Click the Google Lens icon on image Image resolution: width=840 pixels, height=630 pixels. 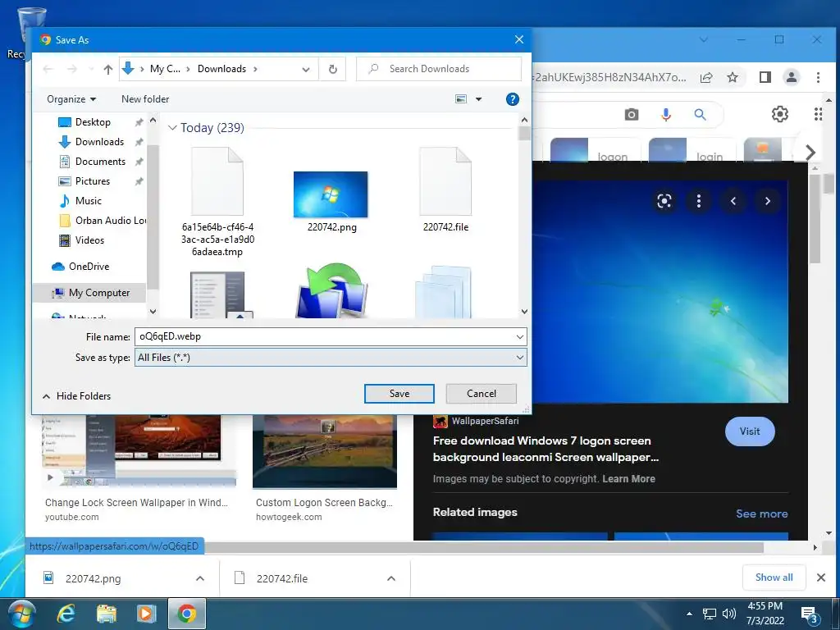664,202
